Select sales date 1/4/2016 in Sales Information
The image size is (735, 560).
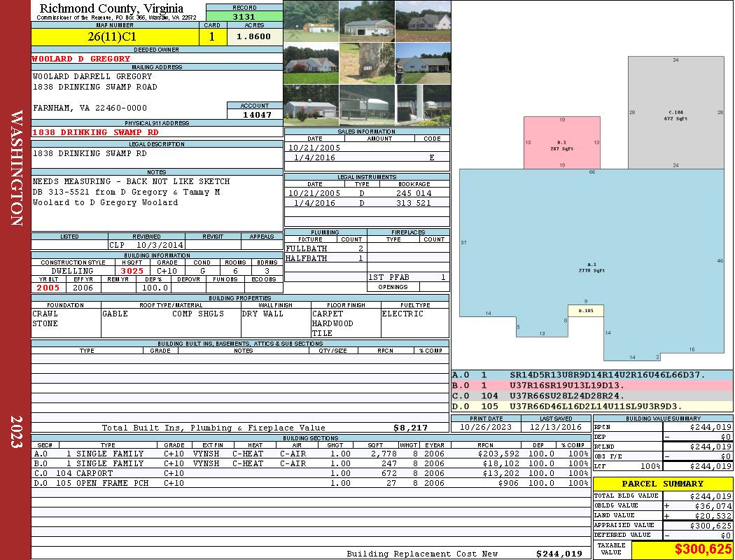[x=314, y=157]
